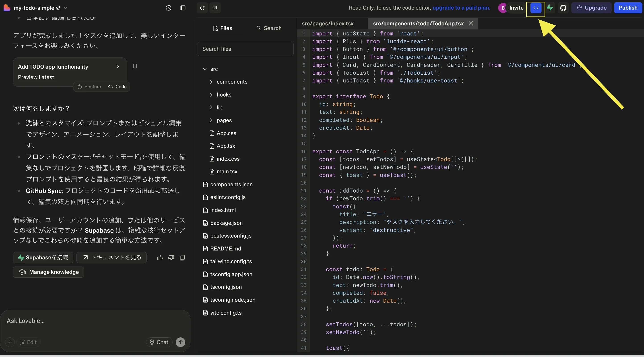Switch to Chat mode in the input bar
Screen dimensions: 644x357
(159, 342)
